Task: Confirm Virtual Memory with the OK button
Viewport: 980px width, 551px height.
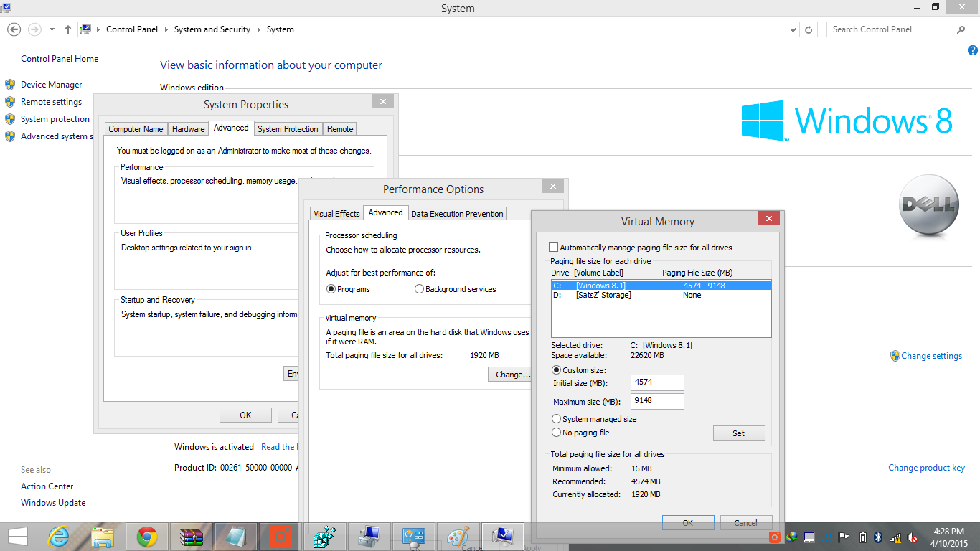Action: [x=688, y=523]
